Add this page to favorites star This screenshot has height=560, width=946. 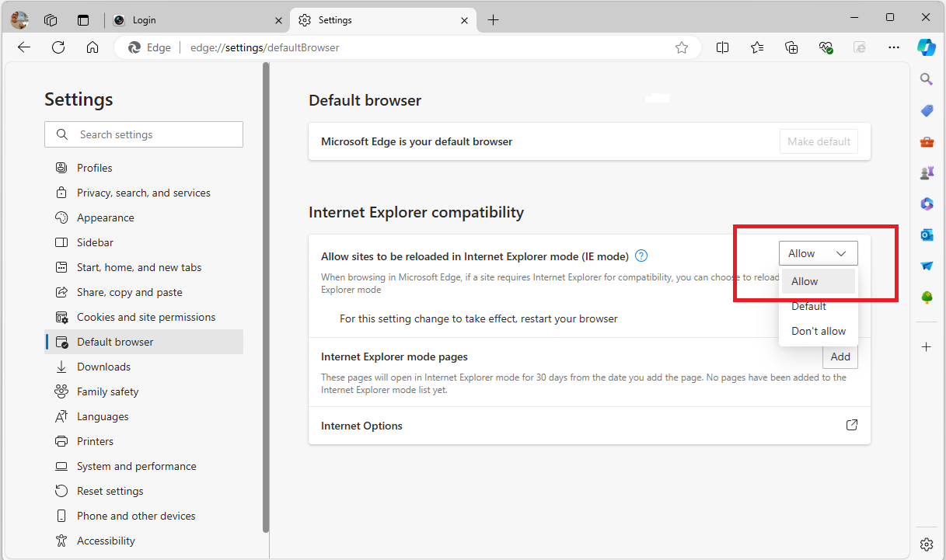point(682,47)
